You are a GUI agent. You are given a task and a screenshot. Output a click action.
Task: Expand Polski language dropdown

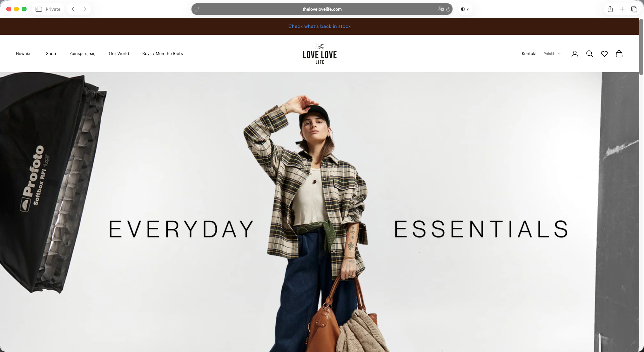coord(552,54)
